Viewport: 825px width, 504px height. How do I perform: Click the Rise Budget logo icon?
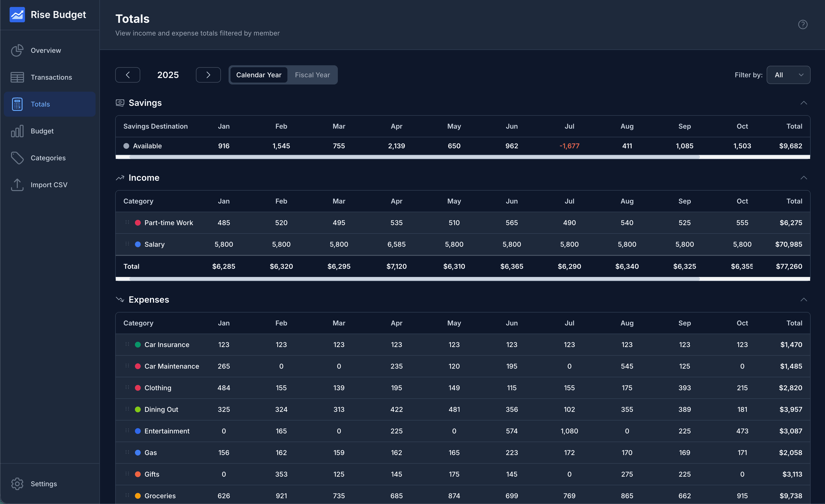[17, 14]
